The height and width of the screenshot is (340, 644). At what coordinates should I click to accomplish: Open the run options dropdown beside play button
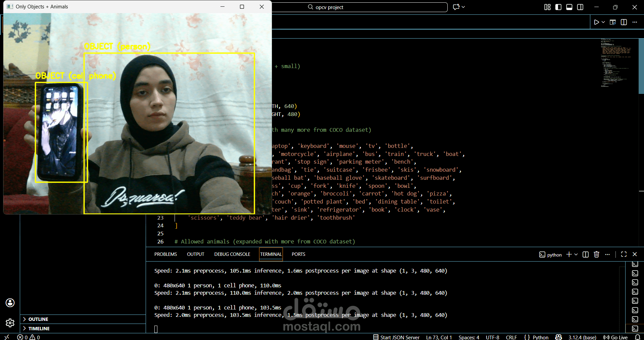coord(603,22)
